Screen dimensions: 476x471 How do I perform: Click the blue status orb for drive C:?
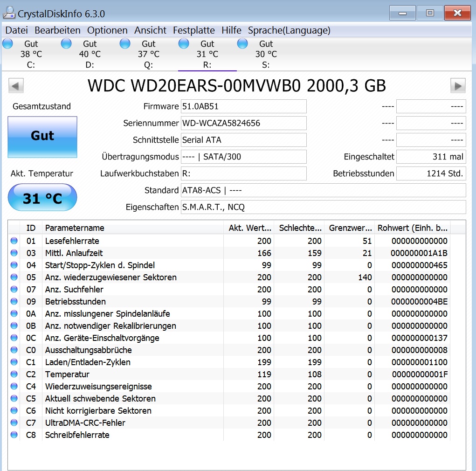tap(7, 43)
